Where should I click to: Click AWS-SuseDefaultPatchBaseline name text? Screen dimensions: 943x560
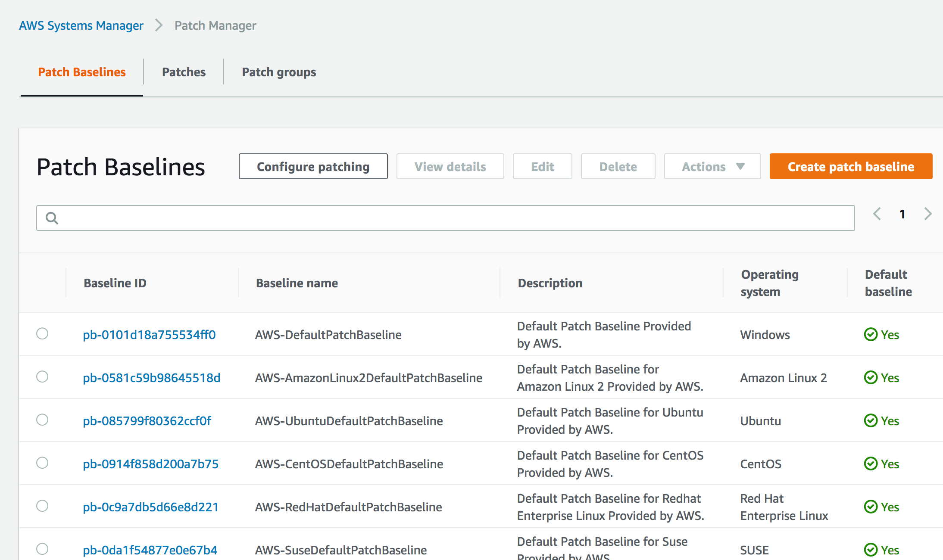pyautogui.click(x=341, y=550)
